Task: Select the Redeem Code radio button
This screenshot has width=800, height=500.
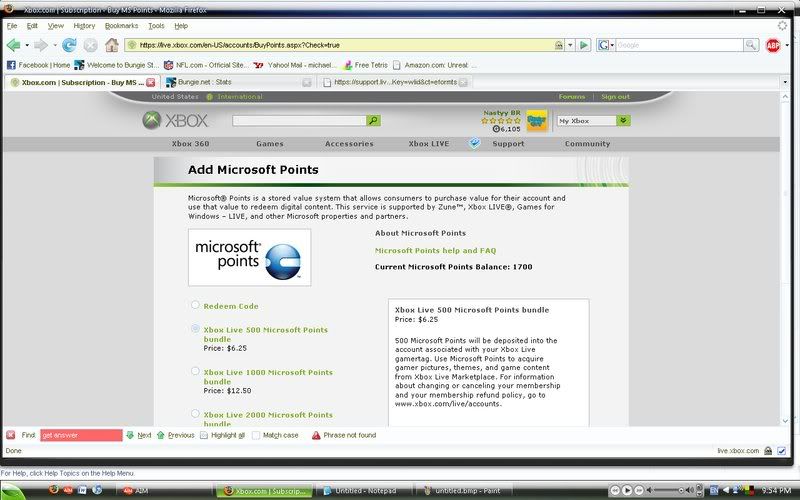Action: [195, 305]
